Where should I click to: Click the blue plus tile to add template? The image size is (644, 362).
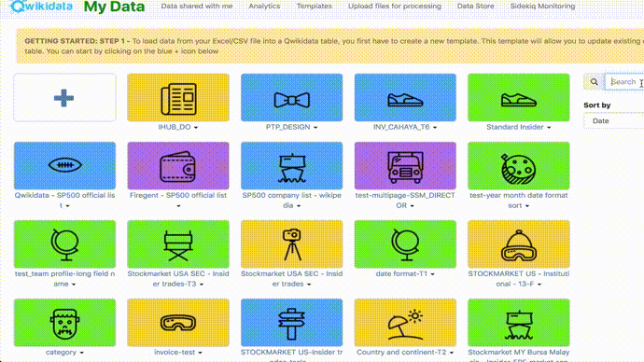(64, 98)
